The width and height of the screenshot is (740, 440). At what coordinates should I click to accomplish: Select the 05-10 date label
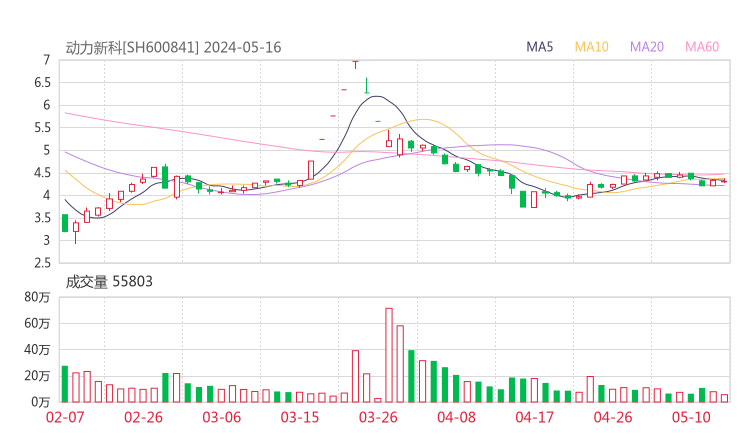(x=691, y=417)
